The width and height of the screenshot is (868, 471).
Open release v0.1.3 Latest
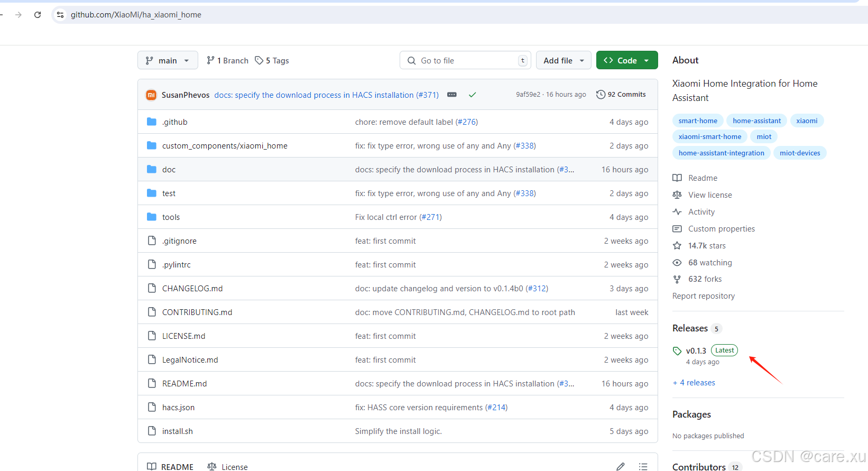coord(705,350)
